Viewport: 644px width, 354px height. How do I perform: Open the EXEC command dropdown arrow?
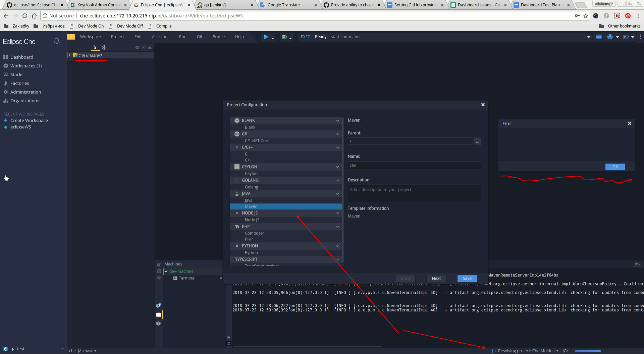coord(589,37)
